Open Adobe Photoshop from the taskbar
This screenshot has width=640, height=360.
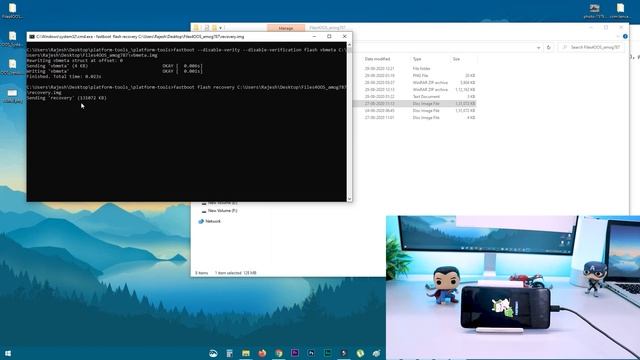[x=311, y=353]
